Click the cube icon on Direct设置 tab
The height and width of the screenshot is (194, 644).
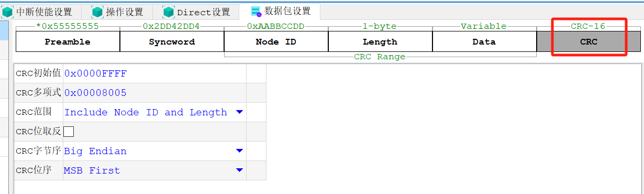coord(169,12)
